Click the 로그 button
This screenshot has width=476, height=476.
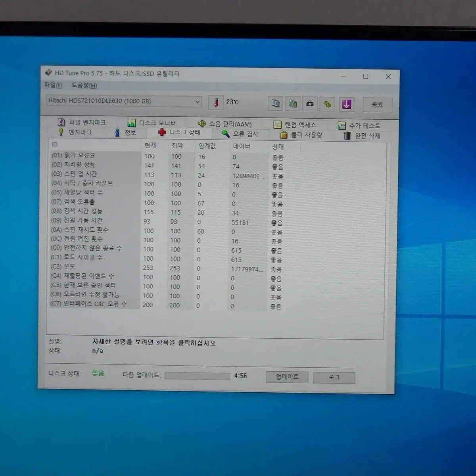click(x=334, y=377)
